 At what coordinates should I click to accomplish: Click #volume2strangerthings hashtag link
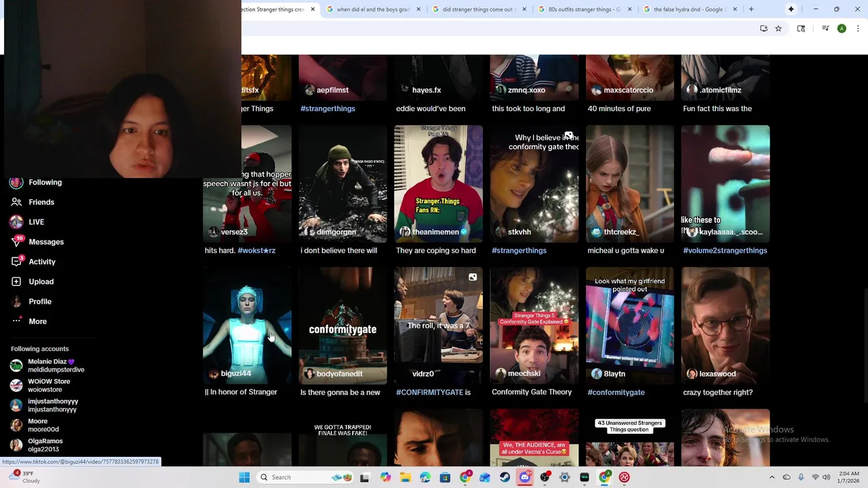point(725,251)
